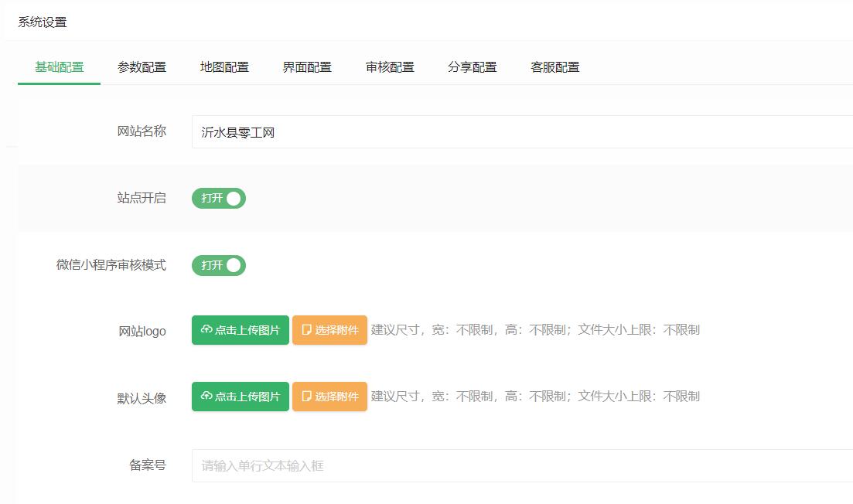Toggle the 站点开启 switch
This screenshot has width=853, height=504.
(219, 199)
